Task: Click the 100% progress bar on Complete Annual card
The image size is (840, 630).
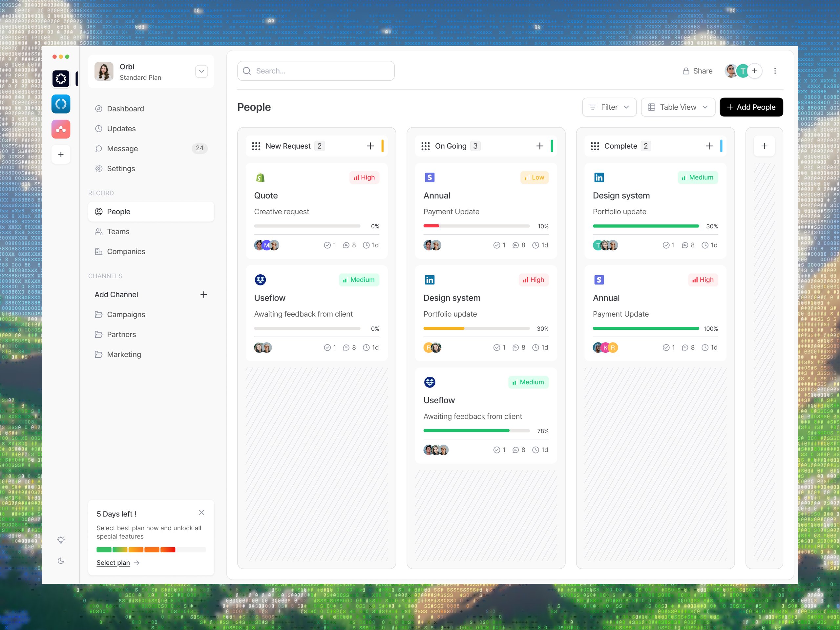Action: pyautogui.click(x=646, y=328)
